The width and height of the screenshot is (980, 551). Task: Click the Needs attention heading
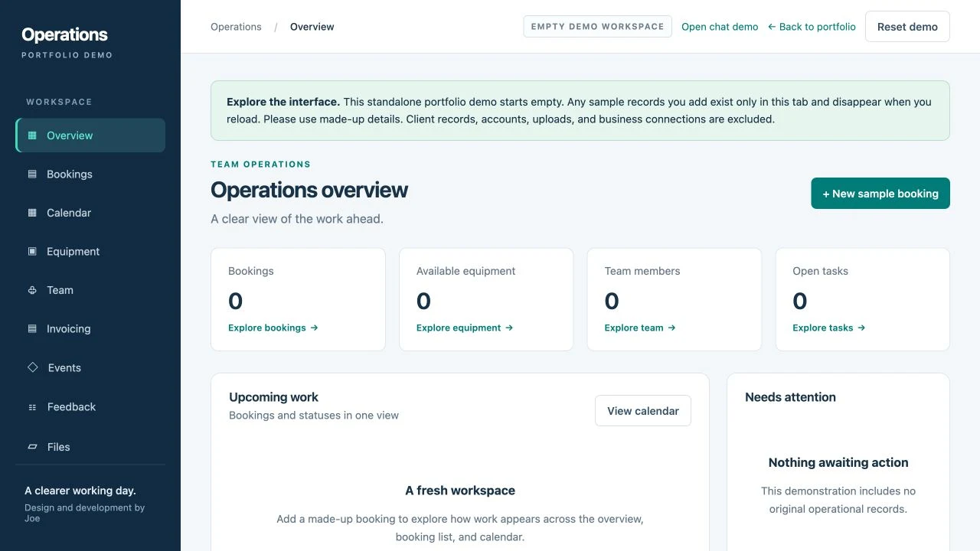tap(790, 397)
